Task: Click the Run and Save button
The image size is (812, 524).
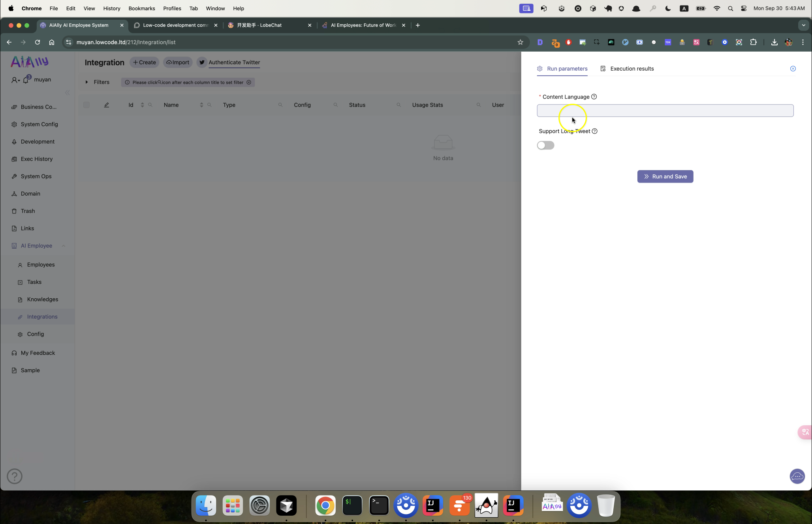Action: (x=665, y=176)
